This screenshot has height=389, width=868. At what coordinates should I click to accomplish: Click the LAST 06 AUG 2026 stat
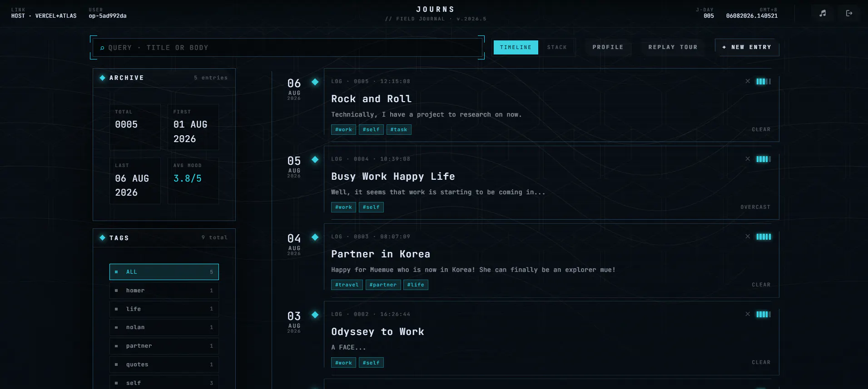(135, 181)
